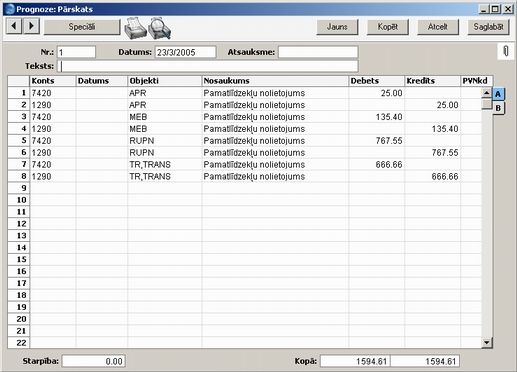This screenshot has width=517, height=372.
Task: Click object TR,TRANS in row 7
Action: (x=150, y=165)
